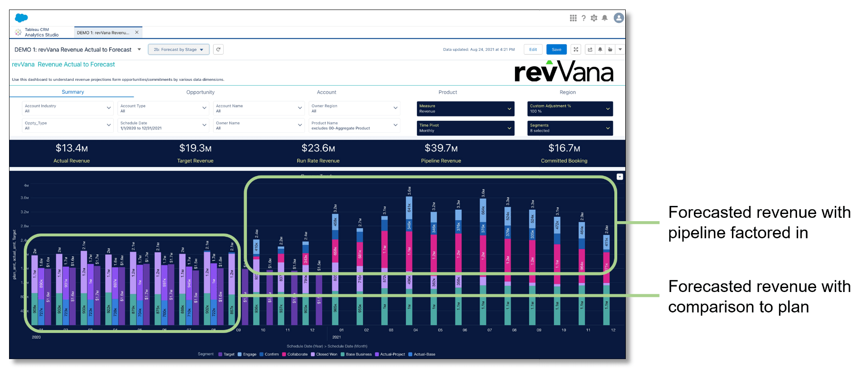
Task: Expand the dashboard title dropdown arrow
Action: [x=139, y=49]
